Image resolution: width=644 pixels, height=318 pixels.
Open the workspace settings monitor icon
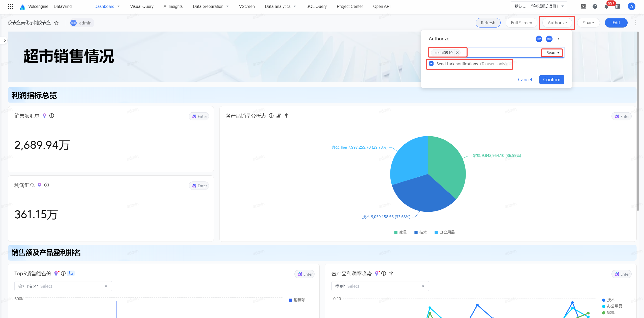583,6
